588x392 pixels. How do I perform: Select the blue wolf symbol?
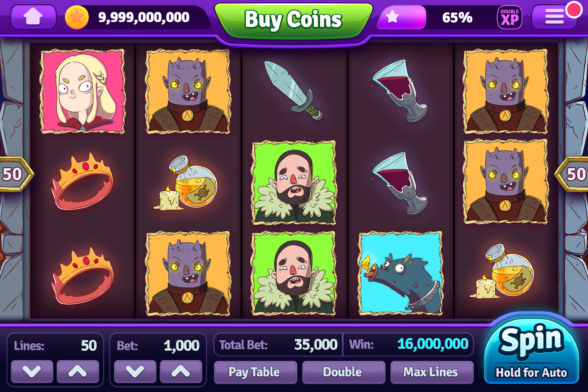400,273
